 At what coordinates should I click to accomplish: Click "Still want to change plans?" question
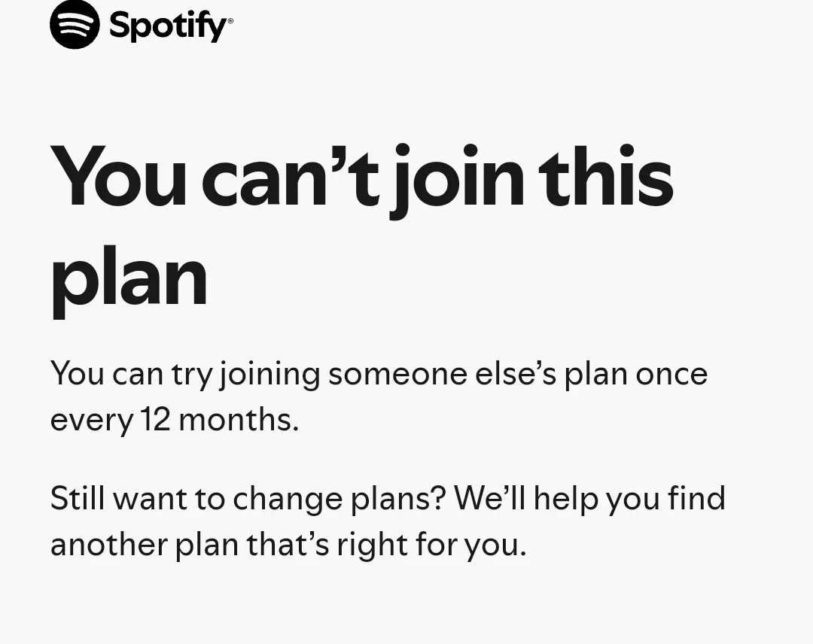click(x=248, y=498)
